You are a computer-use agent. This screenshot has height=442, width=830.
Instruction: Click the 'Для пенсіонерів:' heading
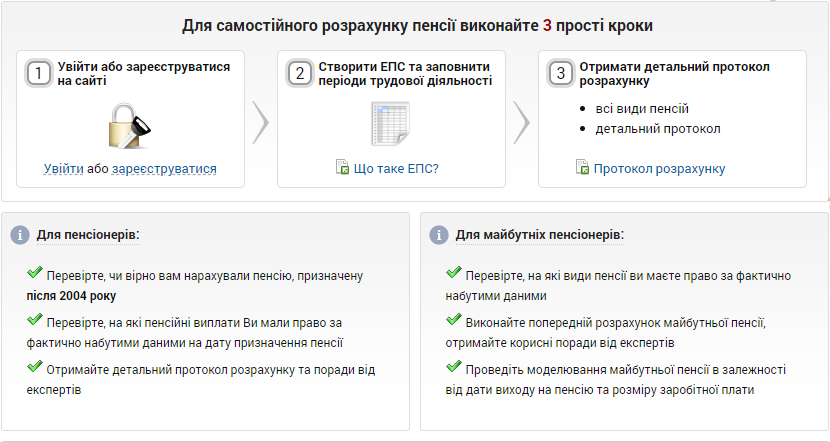click(x=88, y=234)
